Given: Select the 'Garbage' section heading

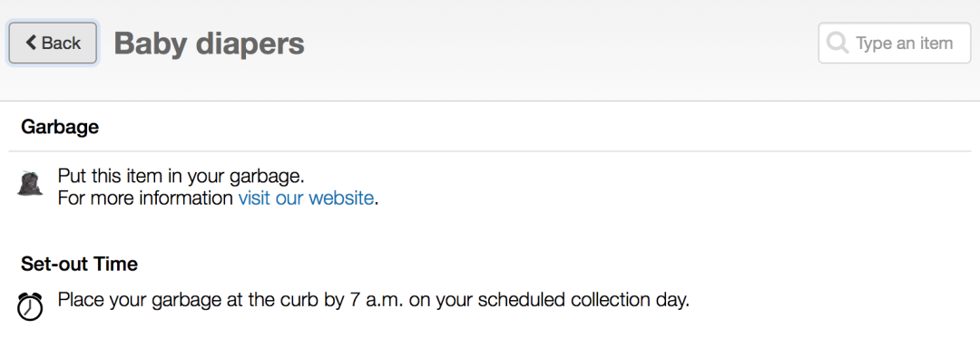Looking at the screenshot, I should [x=60, y=127].
